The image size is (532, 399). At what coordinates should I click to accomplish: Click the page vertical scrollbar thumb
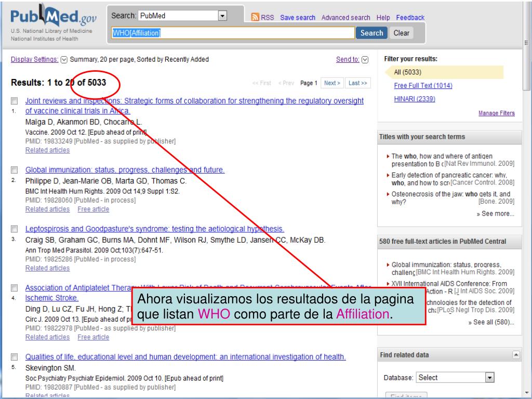pos(526,47)
